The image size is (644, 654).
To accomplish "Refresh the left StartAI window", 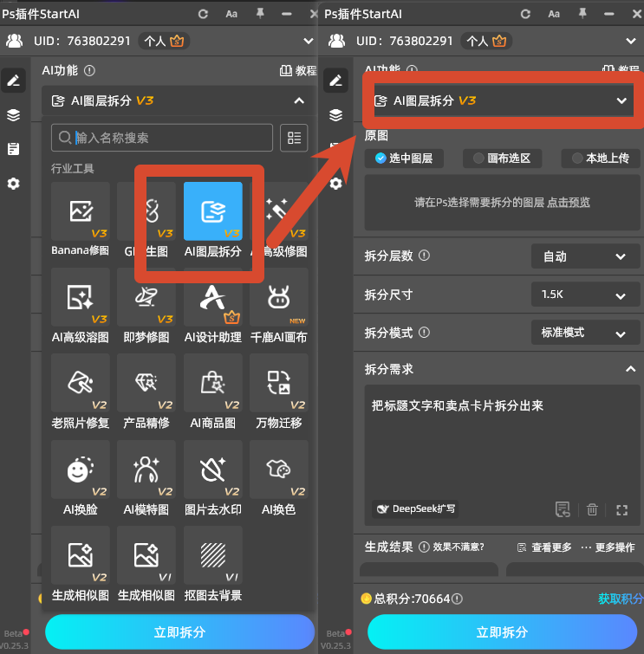I will coord(203,14).
